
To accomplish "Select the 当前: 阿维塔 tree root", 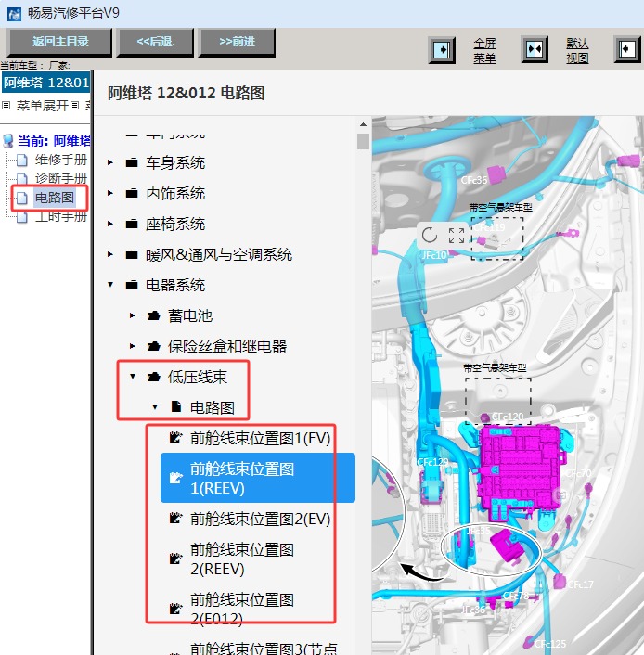I will pos(54,141).
